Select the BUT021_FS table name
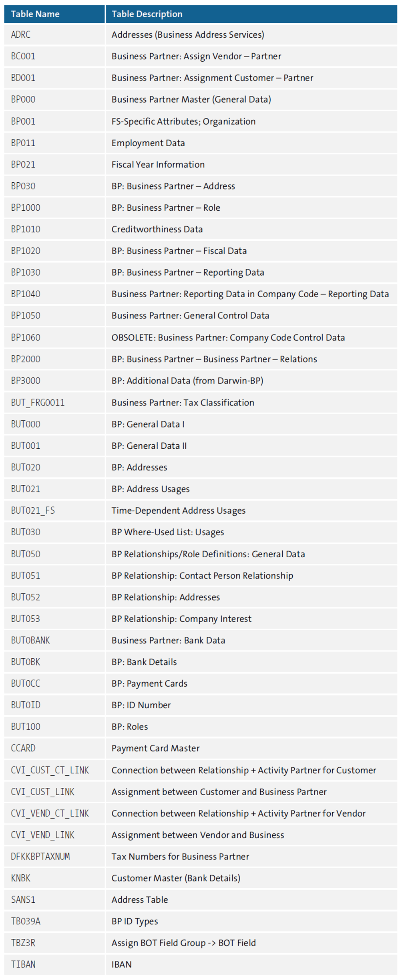 click(33, 510)
